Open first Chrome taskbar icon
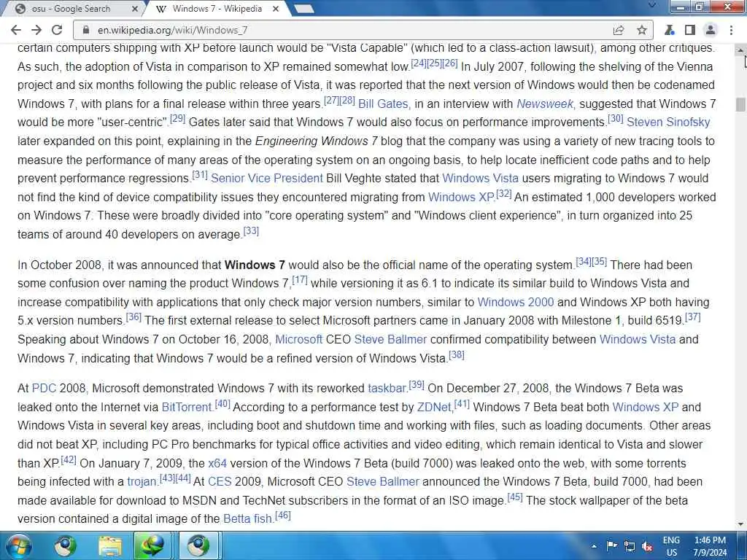 pos(65,545)
